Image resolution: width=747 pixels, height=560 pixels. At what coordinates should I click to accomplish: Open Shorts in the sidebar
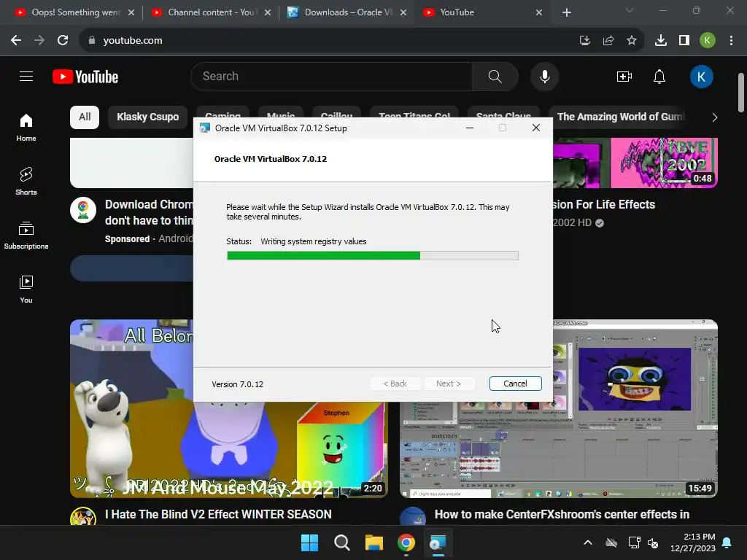26,181
